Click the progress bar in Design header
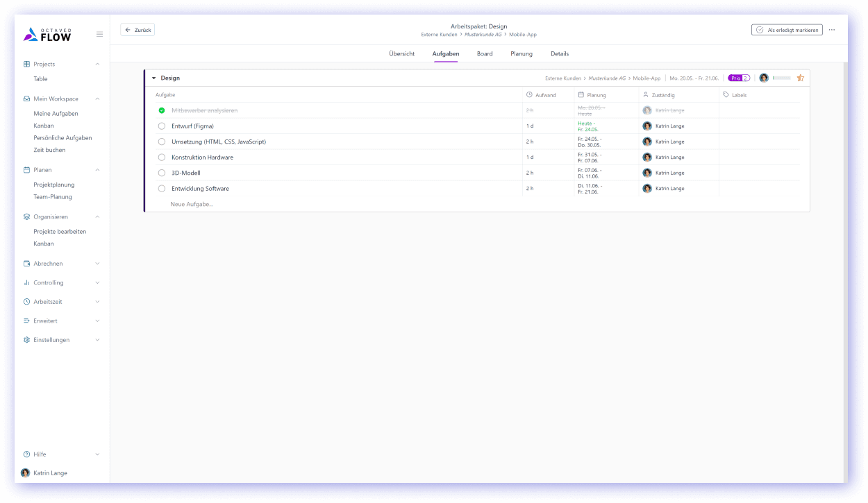 [x=781, y=78]
